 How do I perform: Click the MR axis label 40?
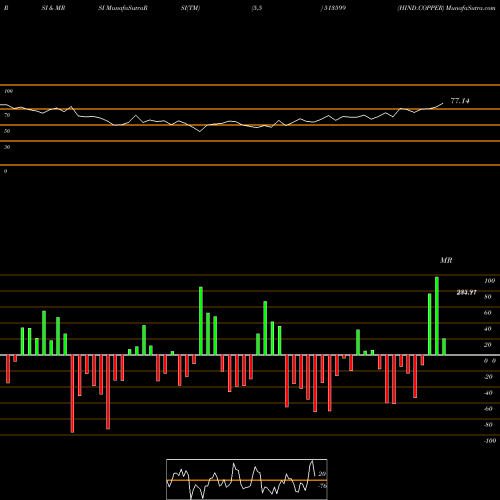click(488, 329)
